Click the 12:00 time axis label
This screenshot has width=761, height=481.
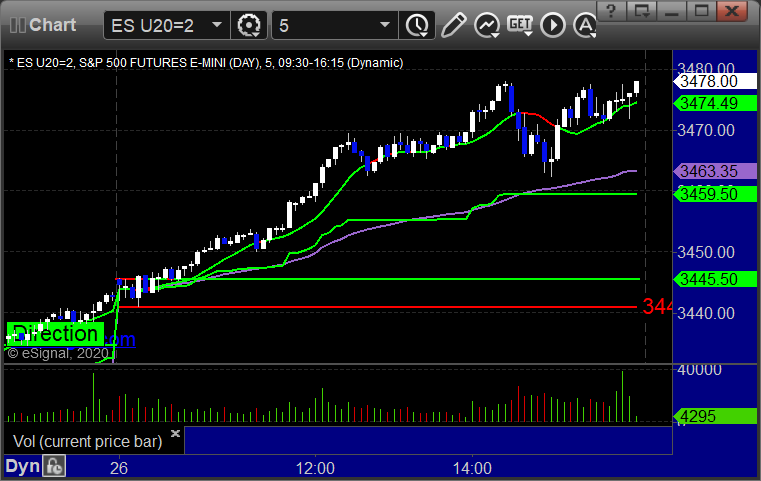[x=315, y=468]
